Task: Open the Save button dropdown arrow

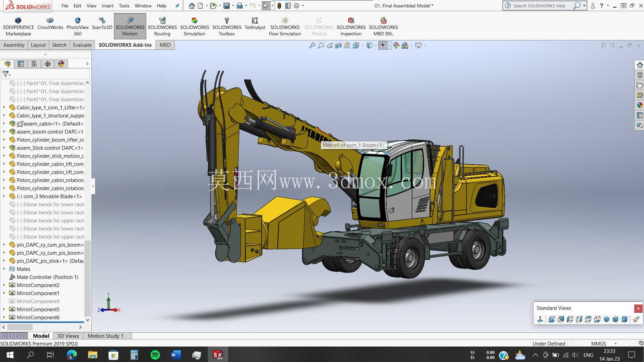Action: [x=233, y=6]
